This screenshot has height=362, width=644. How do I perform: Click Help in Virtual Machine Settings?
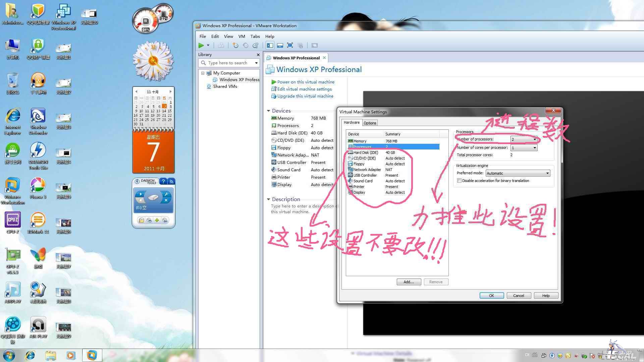[546, 296]
